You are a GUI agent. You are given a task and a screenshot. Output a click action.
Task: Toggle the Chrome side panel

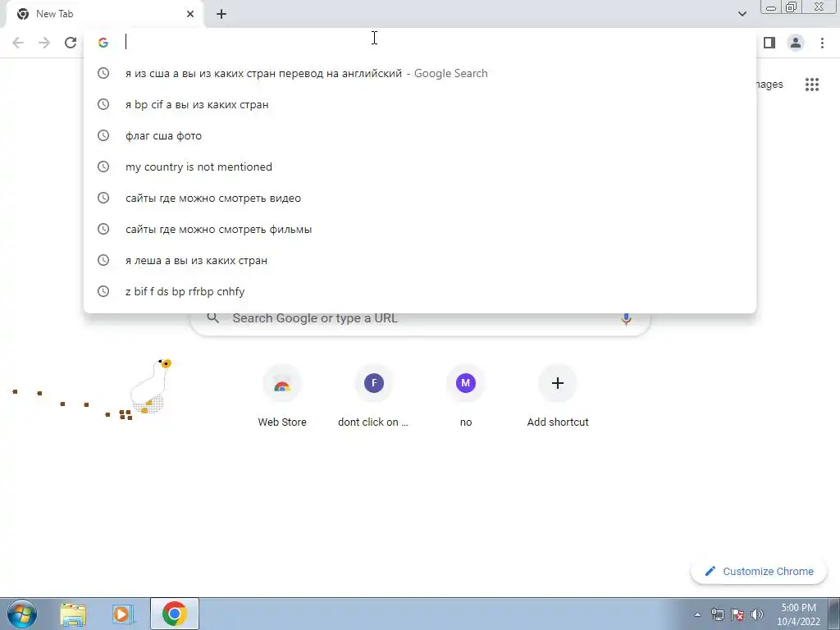pyautogui.click(x=769, y=43)
